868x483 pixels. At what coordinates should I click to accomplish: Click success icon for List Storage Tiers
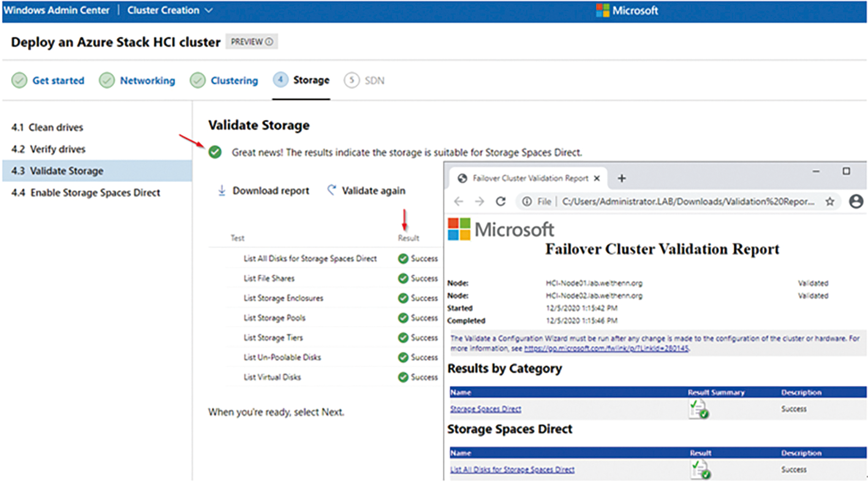click(403, 338)
